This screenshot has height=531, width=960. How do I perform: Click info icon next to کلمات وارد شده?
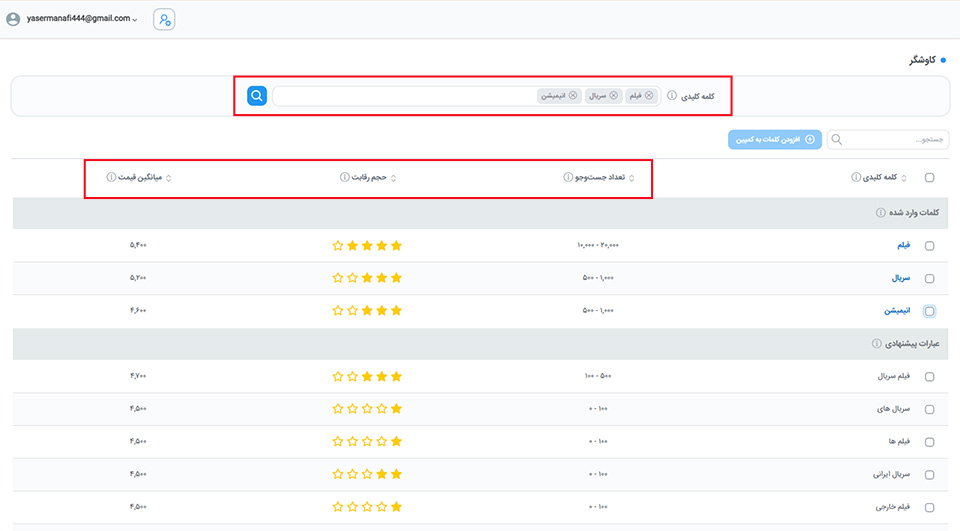(x=880, y=213)
